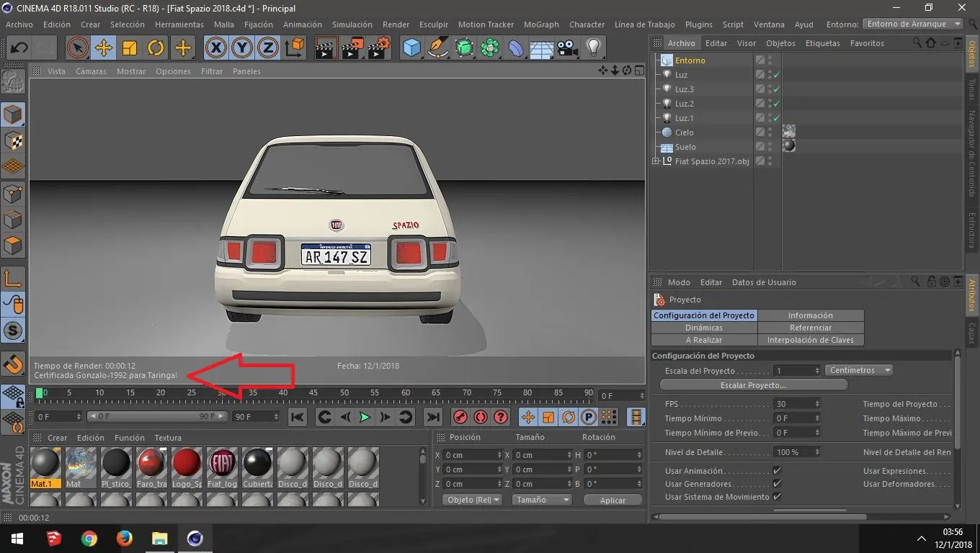Click the filmstrip icon right of the playback bar

point(636,417)
